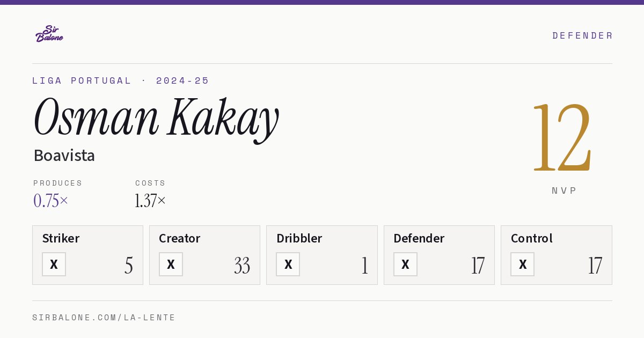This screenshot has width=644, height=338.
Task: Click the Sir Balone logo
Action: (49, 34)
